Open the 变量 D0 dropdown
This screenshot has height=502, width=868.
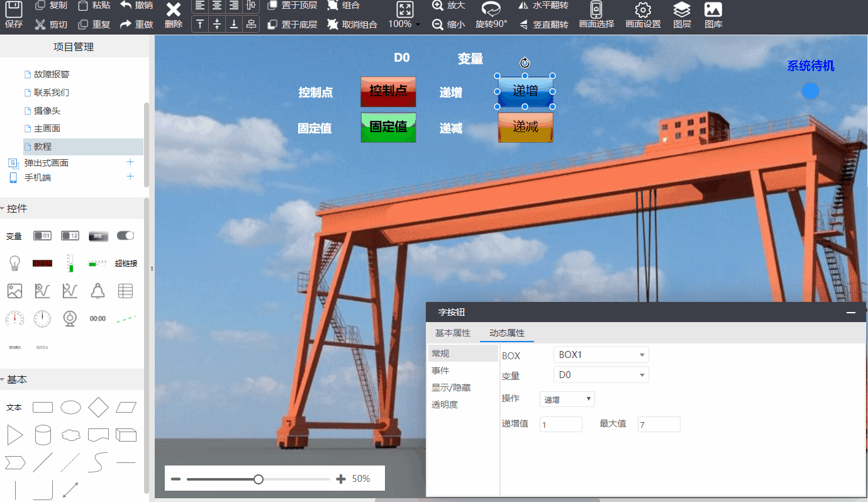pos(601,375)
